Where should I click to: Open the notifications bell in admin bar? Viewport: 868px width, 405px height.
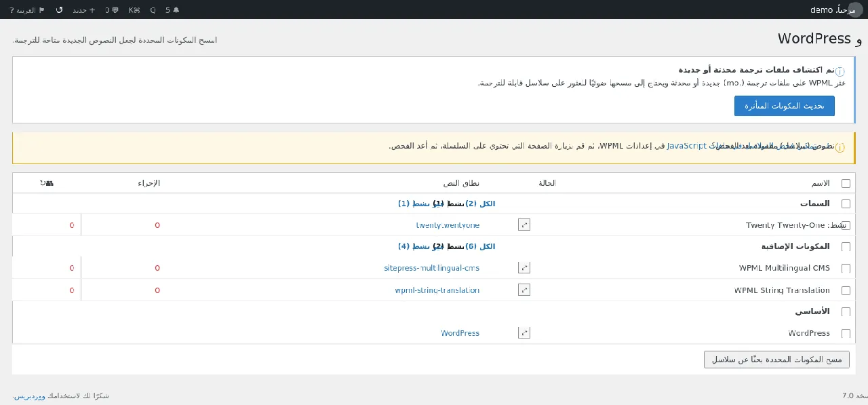point(172,10)
